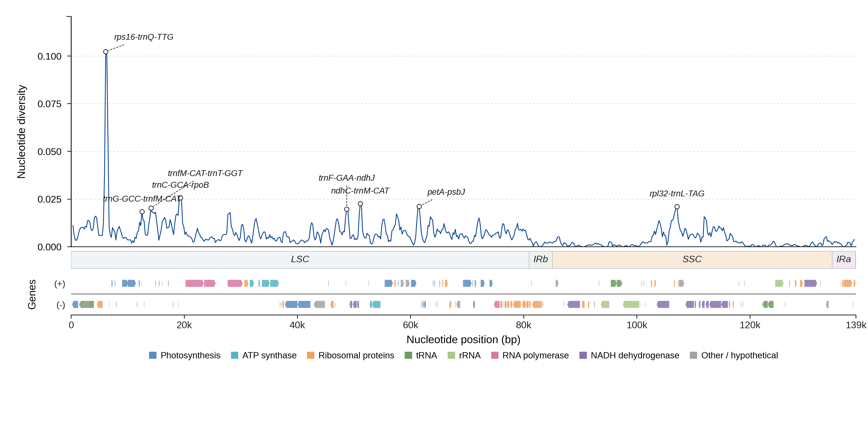The width and height of the screenshot is (868, 422).
Task: Select the '0.075' y-axis tick label
Action: click(x=50, y=104)
